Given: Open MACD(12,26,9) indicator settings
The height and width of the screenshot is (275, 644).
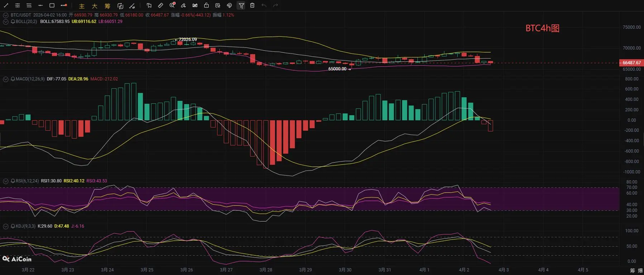Looking at the screenshot, I should point(30,79).
